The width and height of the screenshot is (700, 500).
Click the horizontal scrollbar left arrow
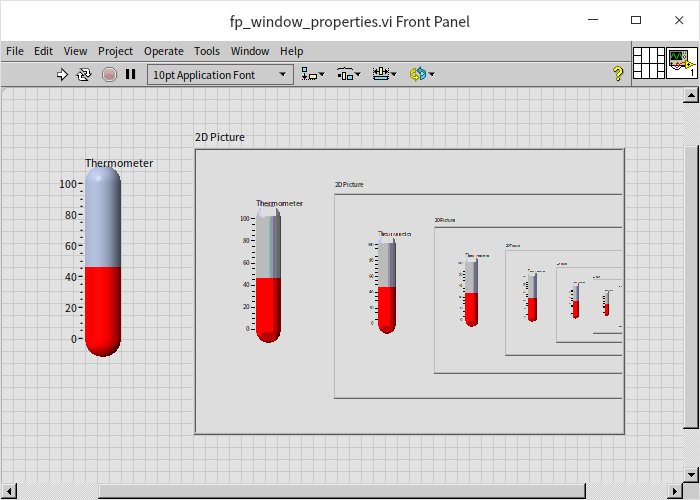[9, 491]
